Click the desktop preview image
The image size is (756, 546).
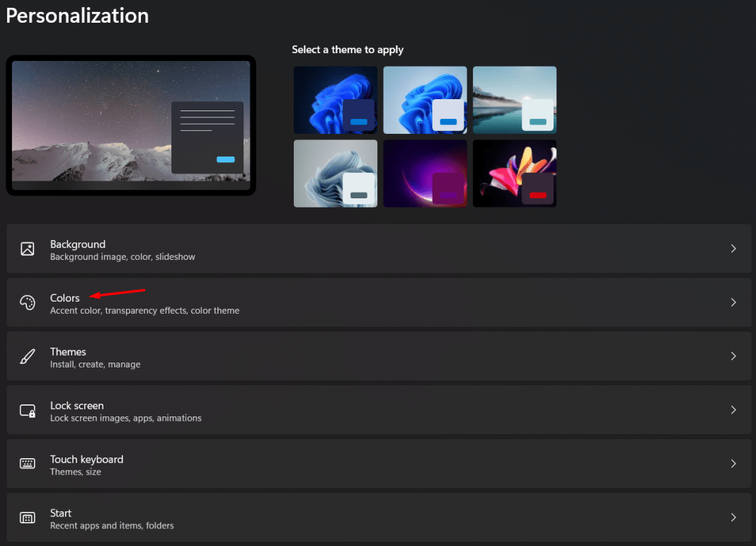click(131, 125)
